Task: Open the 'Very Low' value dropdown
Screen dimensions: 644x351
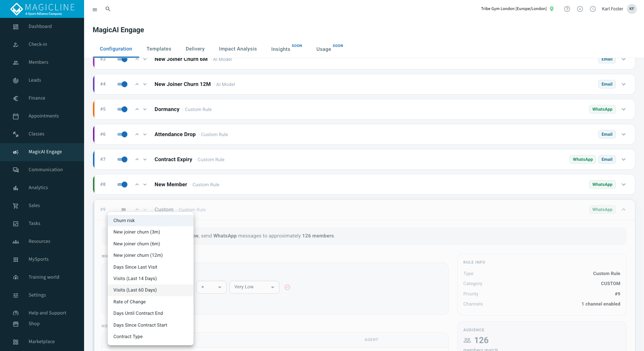Action: [x=254, y=287]
